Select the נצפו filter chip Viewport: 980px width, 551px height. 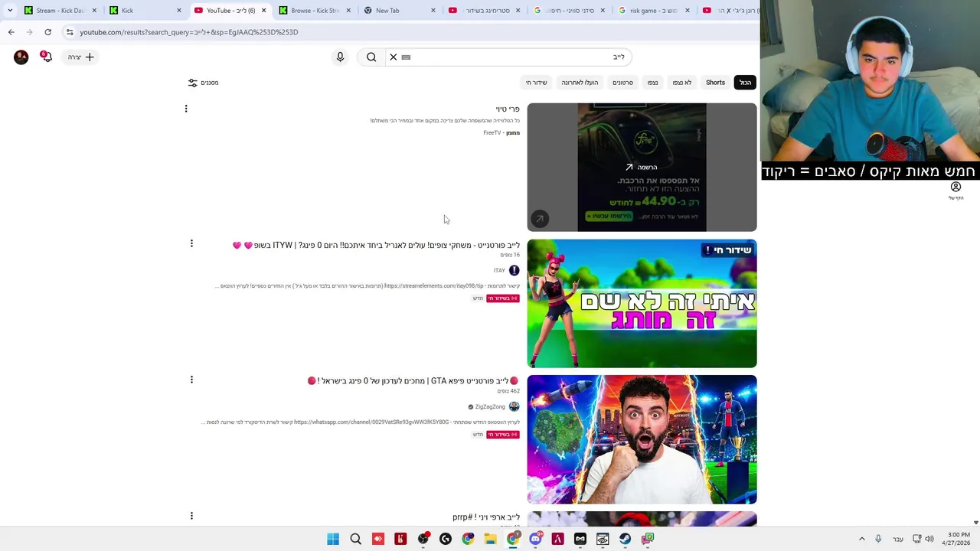coord(652,83)
